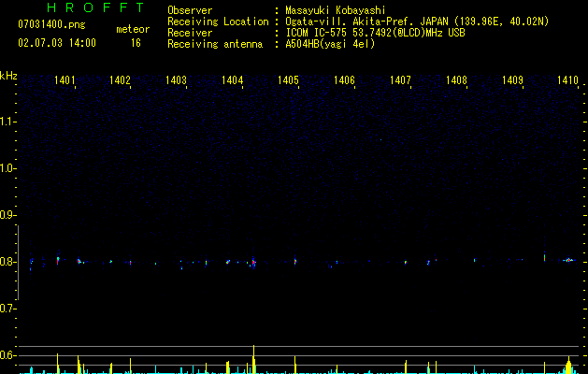Click the grey frequency range bar beside the axis
The width and height of the screenshot is (588, 374).
18,263
